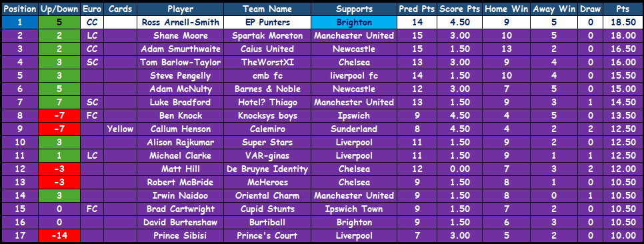The image size is (644, 244).
Task: Click the 18.50 points cell
Action: click(622, 23)
